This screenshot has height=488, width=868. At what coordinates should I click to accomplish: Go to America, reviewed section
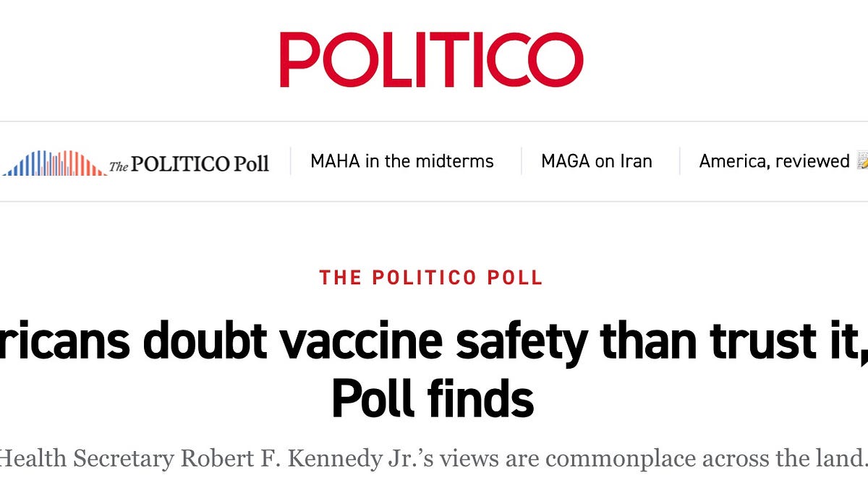(x=774, y=161)
